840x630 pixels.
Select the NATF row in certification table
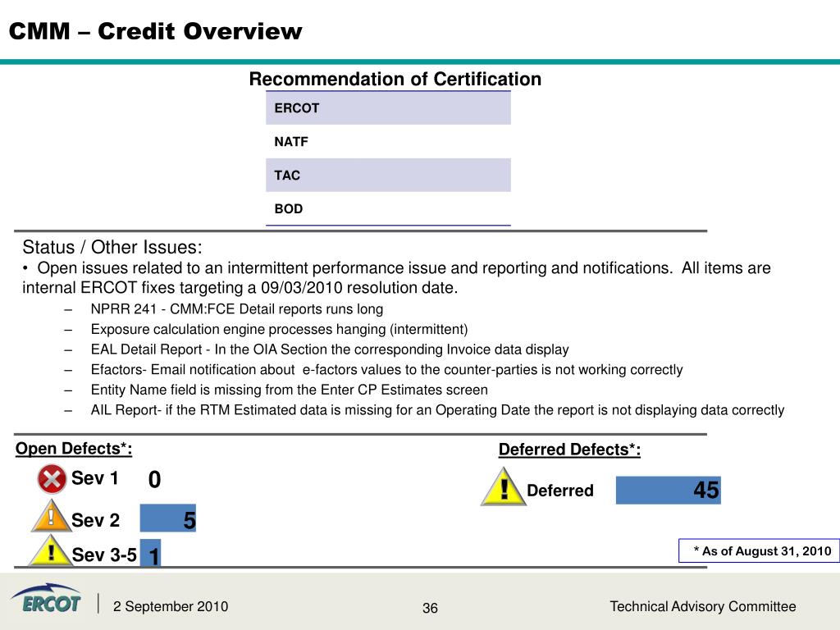click(x=388, y=141)
